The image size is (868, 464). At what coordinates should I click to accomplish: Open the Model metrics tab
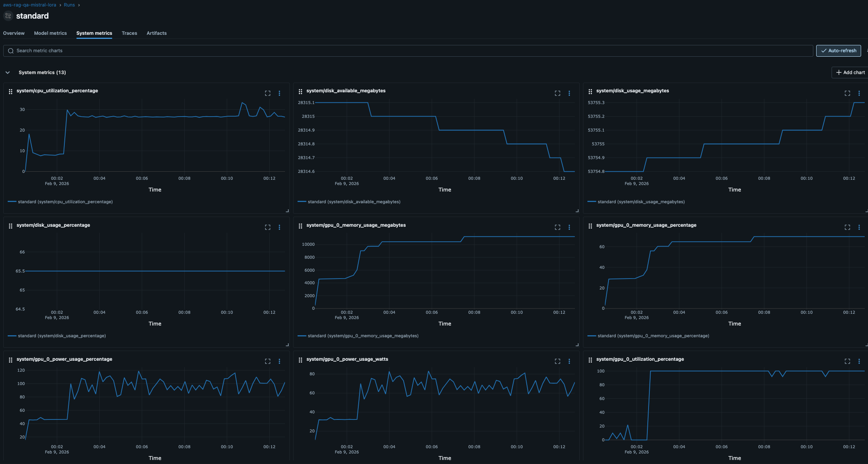(x=50, y=33)
